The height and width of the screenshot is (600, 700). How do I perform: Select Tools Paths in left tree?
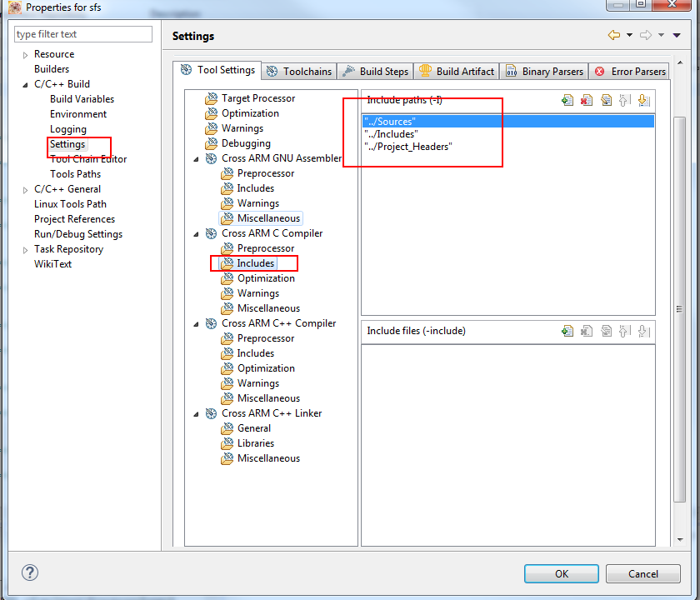pyautogui.click(x=76, y=174)
